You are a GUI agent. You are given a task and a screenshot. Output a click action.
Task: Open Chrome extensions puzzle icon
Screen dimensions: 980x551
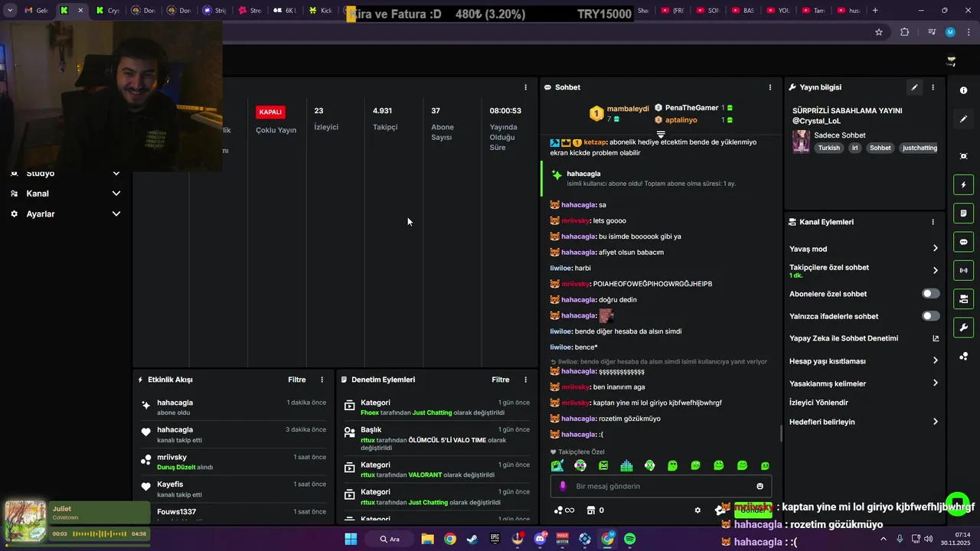click(x=905, y=32)
